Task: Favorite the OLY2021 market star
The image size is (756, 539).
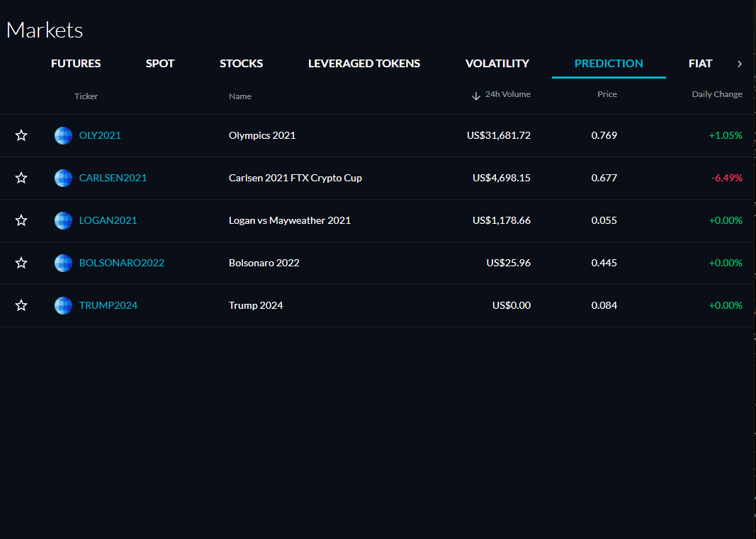Action: click(x=21, y=135)
